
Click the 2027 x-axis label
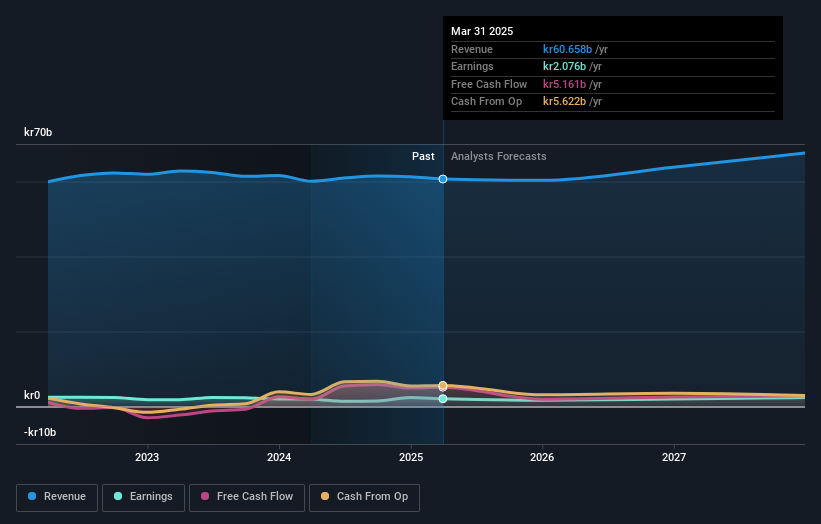(x=674, y=458)
